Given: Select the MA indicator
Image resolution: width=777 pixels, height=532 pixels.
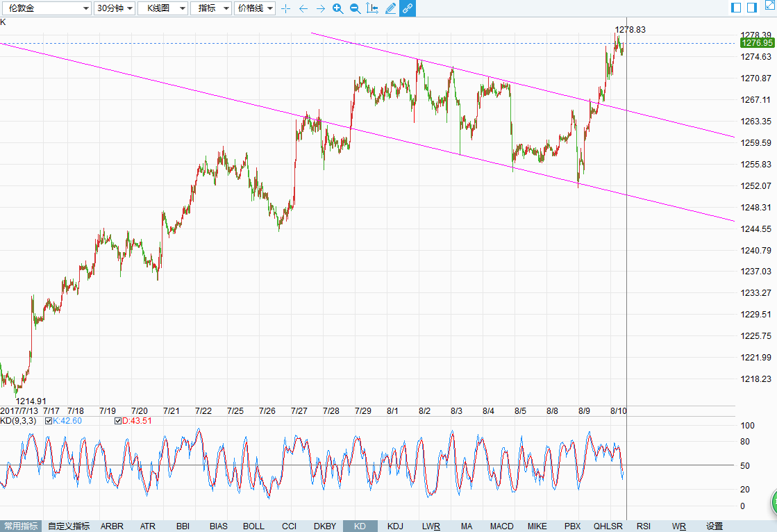Looking at the screenshot, I should click(467, 526).
